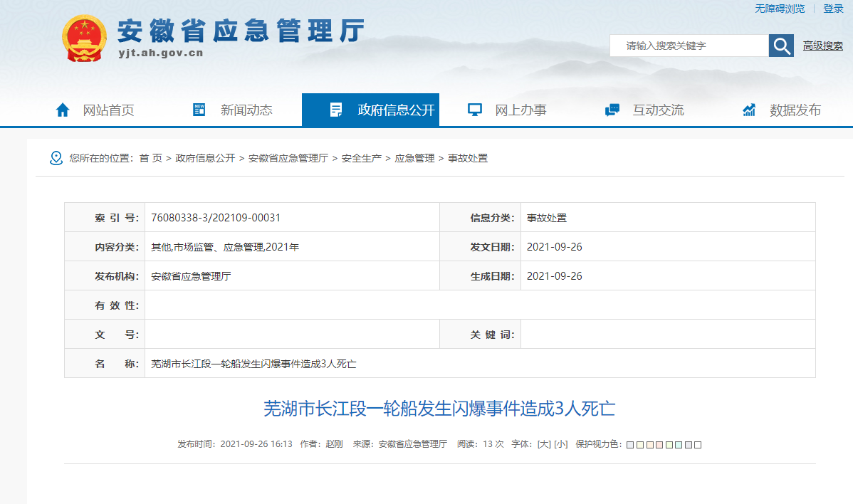Viewport: 853px width, 504px height.
Task: Click the chat bubble icon beside 互动交流
Action: coord(612,110)
